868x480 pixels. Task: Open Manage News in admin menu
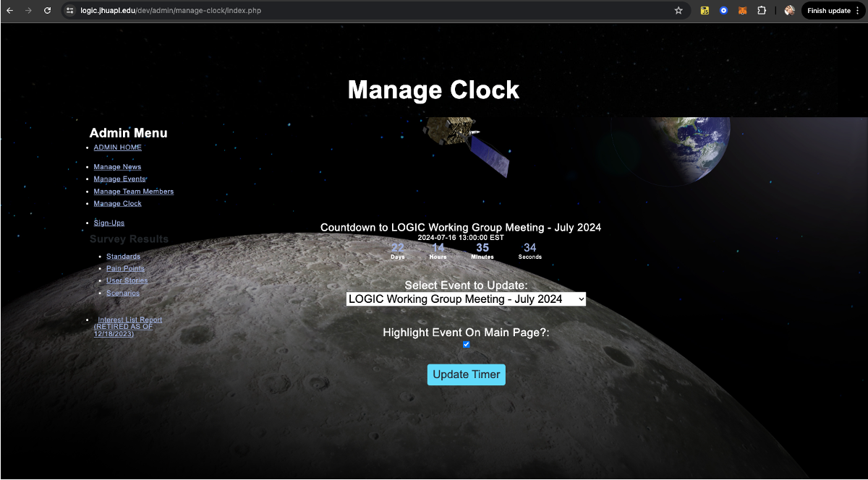pos(117,167)
